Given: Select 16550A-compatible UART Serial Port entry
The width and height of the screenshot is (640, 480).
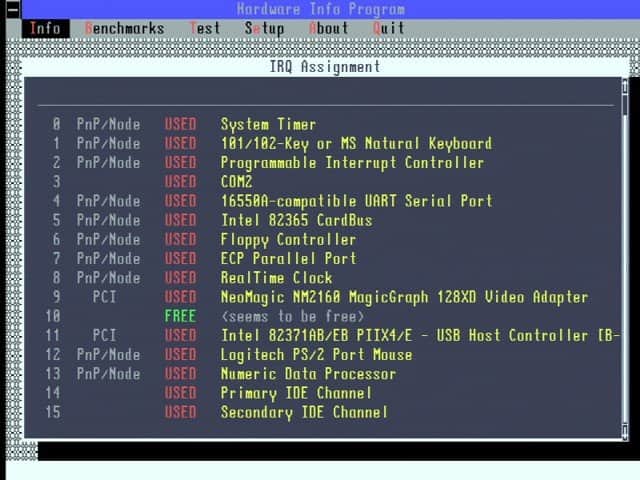Looking at the screenshot, I should click(x=357, y=201).
